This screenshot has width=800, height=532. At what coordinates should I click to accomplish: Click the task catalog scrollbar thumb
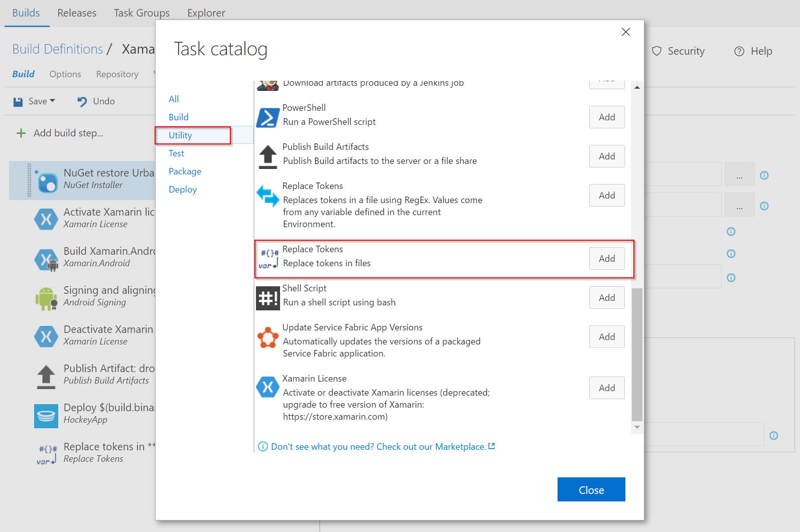click(x=637, y=354)
